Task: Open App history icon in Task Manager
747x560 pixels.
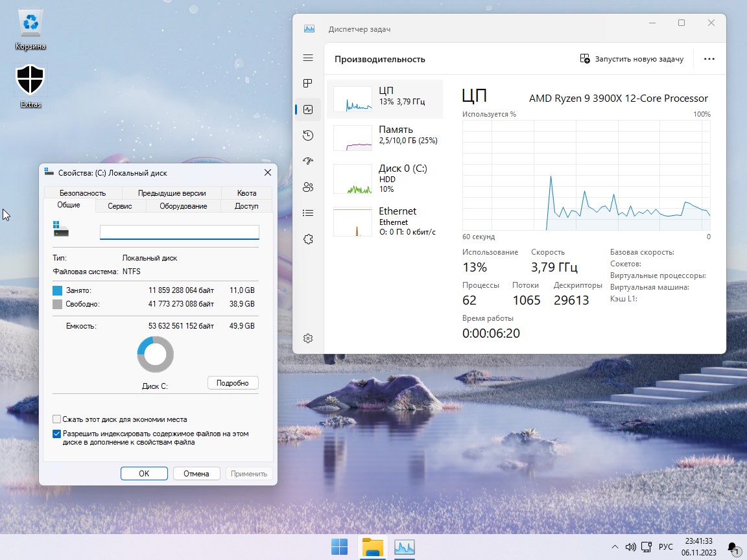Action: click(x=308, y=135)
